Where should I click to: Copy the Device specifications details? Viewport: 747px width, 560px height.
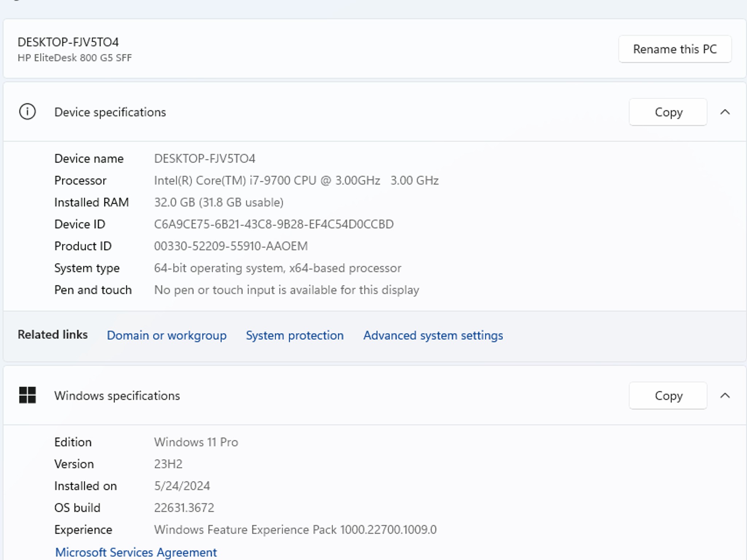click(668, 112)
